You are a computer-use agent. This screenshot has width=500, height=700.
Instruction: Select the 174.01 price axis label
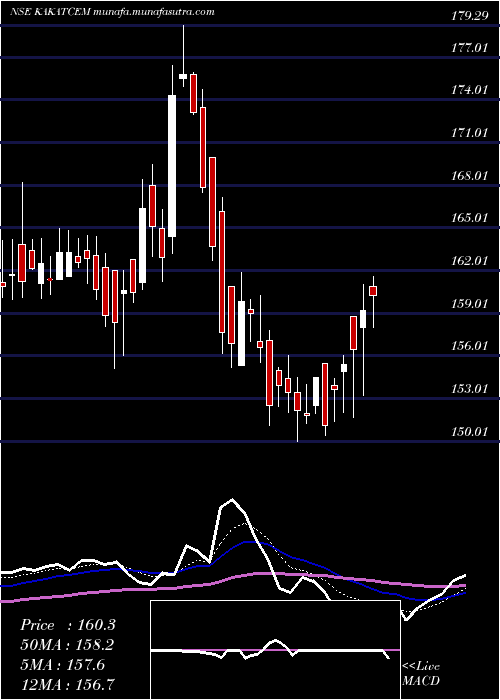click(469, 90)
